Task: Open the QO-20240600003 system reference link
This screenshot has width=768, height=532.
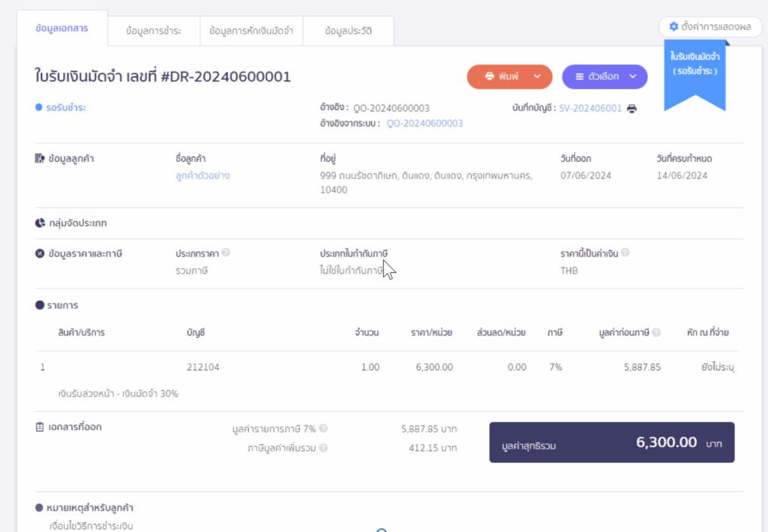Action: point(424,124)
